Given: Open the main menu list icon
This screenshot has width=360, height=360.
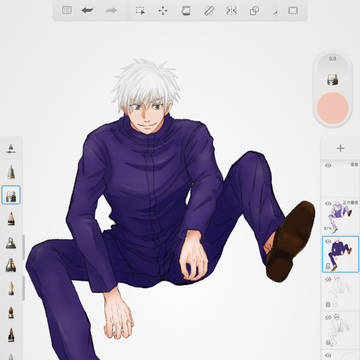Looking at the screenshot, I should pos(67,11).
